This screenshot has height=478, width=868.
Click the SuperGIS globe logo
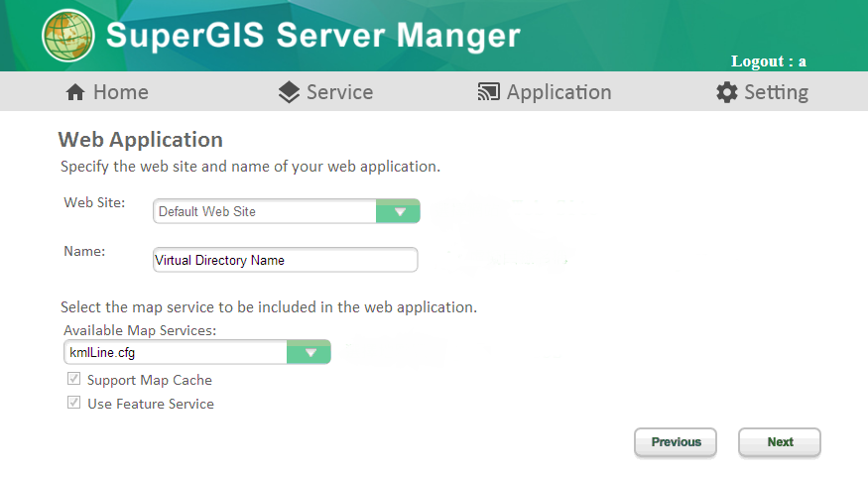pos(68,36)
